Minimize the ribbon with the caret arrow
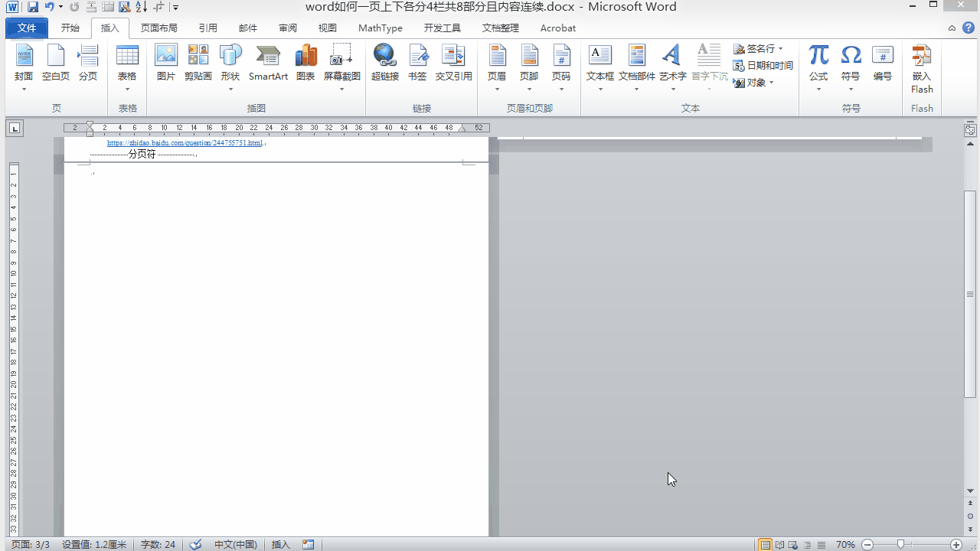Image resolution: width=980 pixels, height=551 pixels. coord(952,28)
